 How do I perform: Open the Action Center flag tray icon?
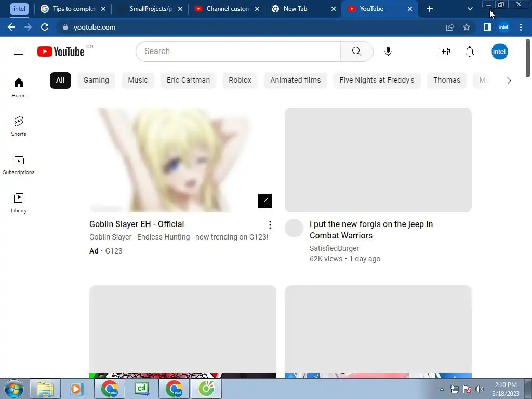click(x=467, y=389)
